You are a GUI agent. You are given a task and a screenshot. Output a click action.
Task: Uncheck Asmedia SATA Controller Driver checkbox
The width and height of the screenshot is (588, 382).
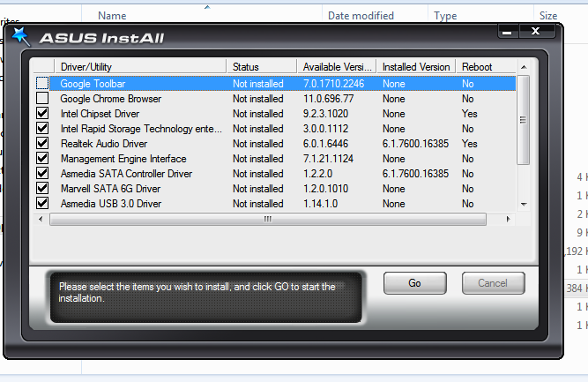pyautogui.click(x=42, y=174)
